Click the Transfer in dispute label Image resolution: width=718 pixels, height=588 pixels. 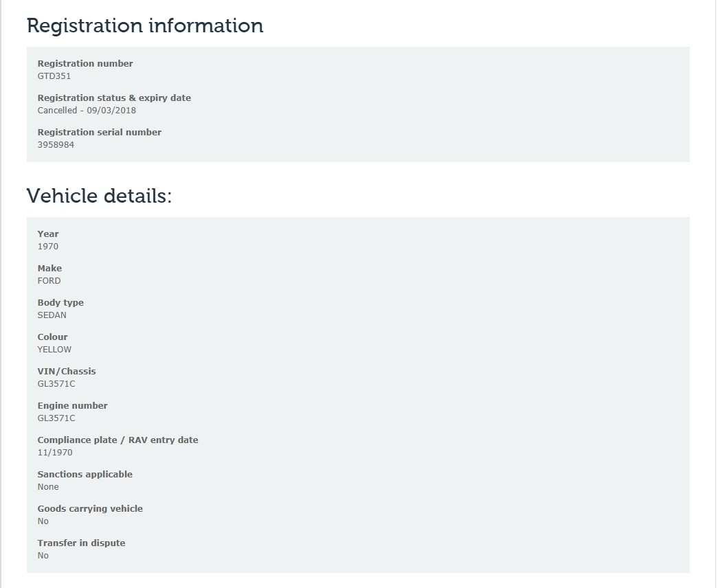[81, 543]
